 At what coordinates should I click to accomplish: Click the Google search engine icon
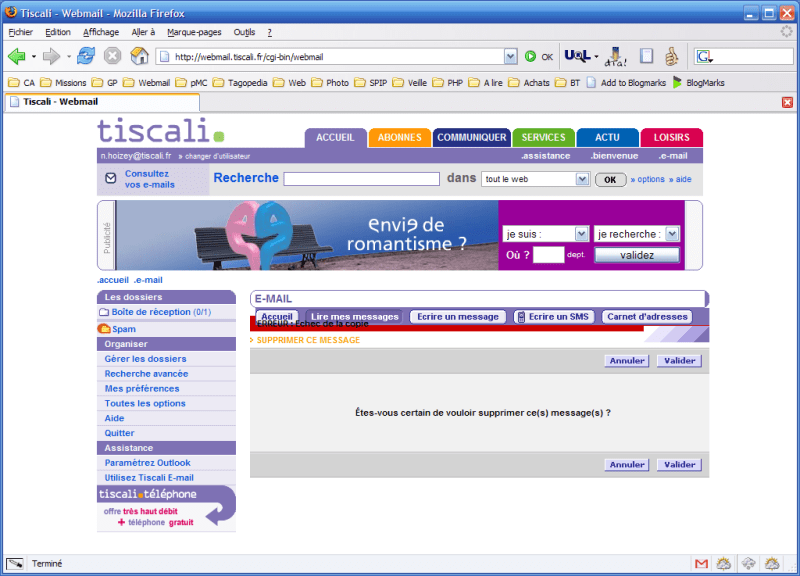click(704, 57)
